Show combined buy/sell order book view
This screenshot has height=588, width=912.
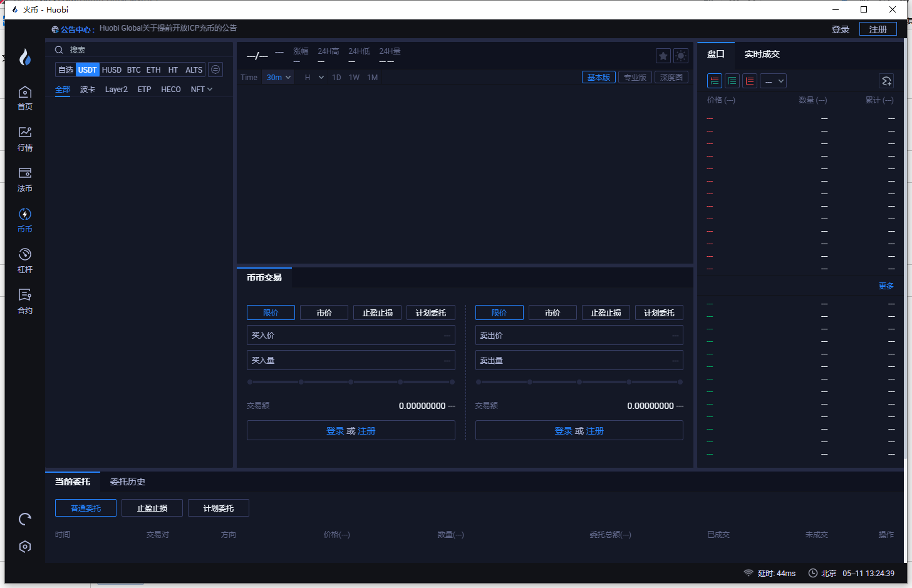click(x=715, y=81)
